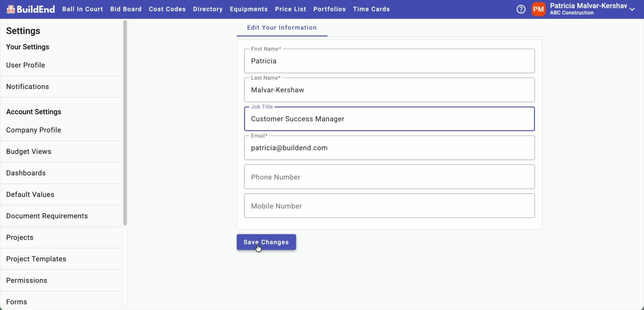The height and width of the screenshot is (310, 644).
Task: Switch to Edit Your Information tab
Action: (282, 28)
